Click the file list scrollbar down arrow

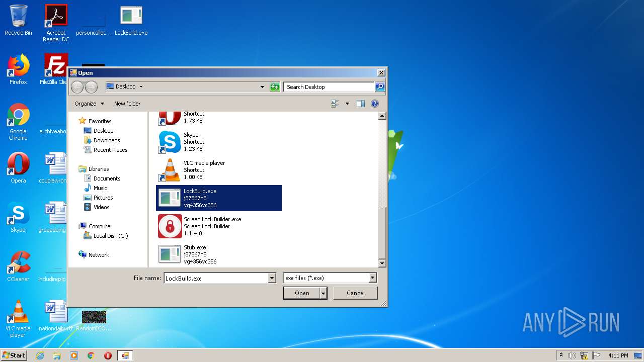(382, 263)
